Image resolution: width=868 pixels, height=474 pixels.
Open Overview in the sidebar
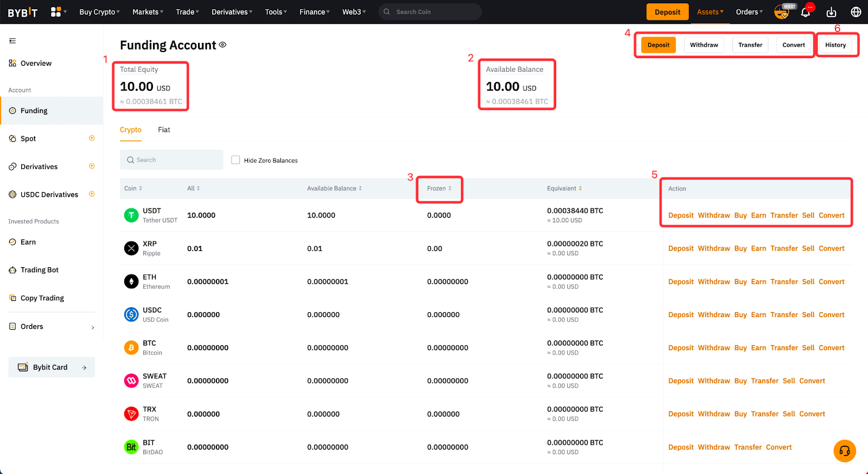pyautogui.click(x=52, y=64)
